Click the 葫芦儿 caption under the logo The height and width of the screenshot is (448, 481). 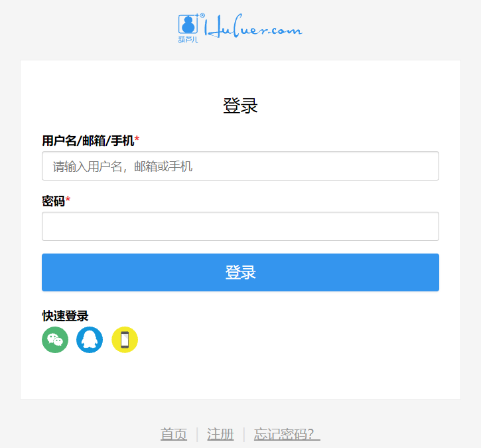(188, 40)
